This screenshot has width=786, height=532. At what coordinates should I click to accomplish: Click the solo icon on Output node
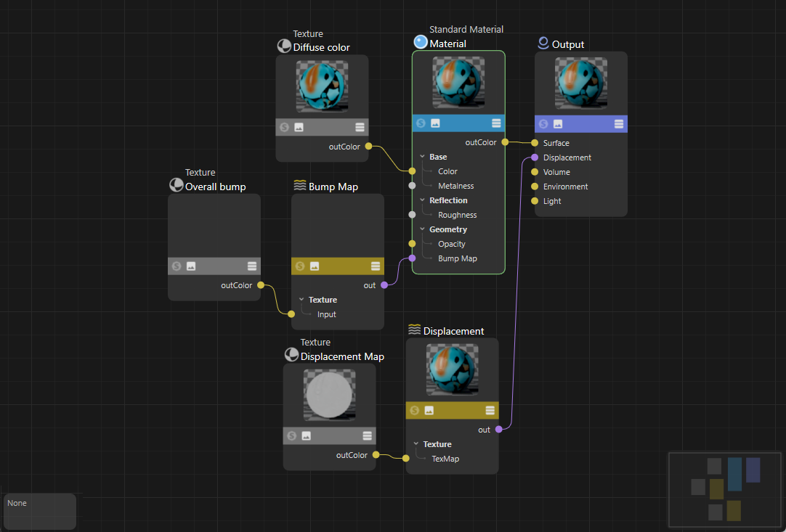(543, 124)
